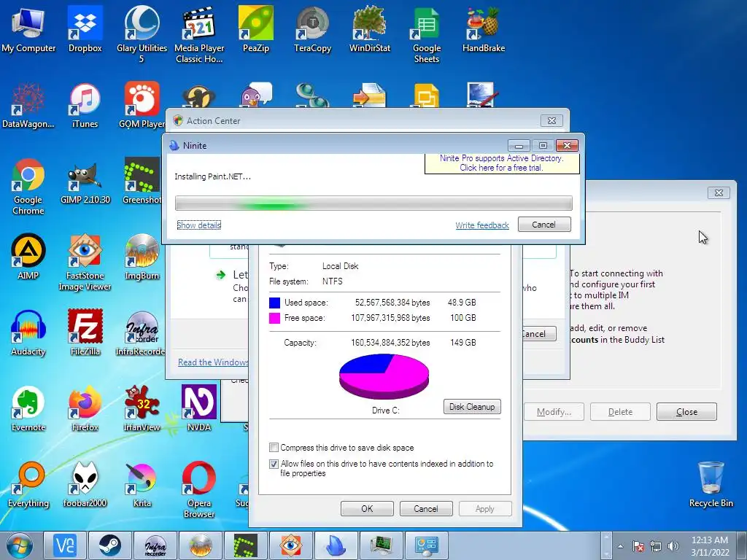
Task: Open the Recycle Bin
Action: tap(711, 485)
